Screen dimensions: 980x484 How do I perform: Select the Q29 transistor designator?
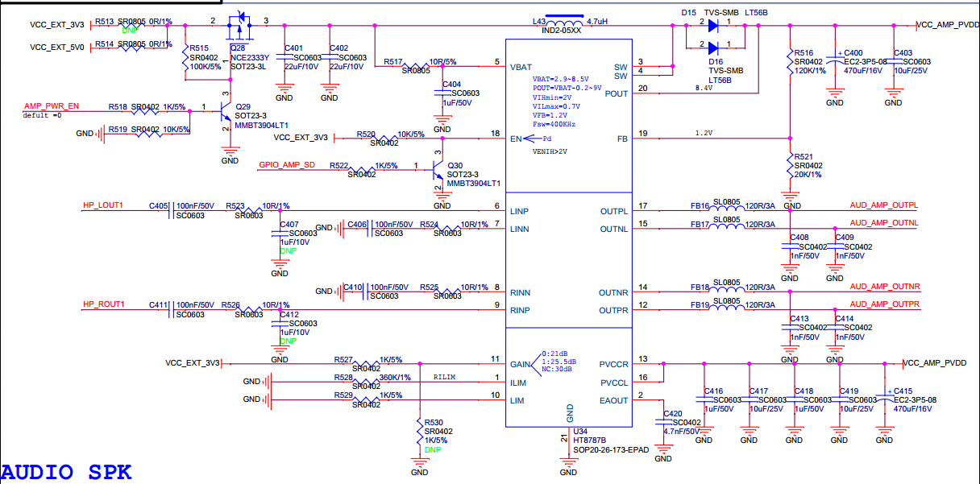[243, 106]
